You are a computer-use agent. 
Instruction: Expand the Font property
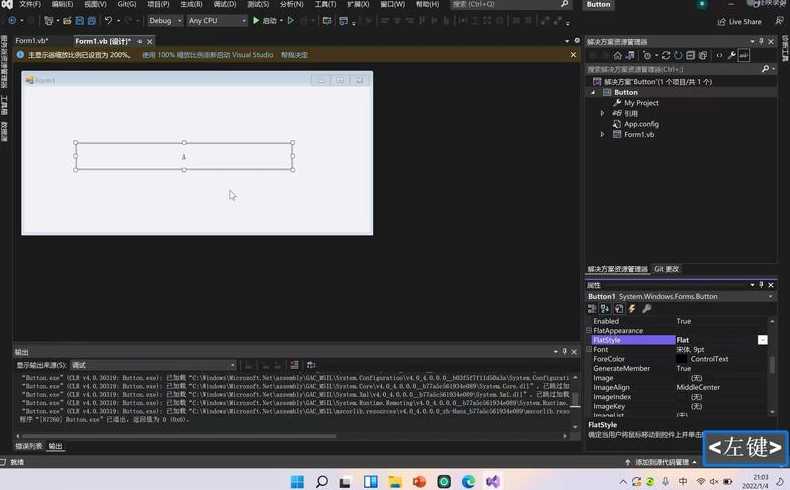[589, 349]
